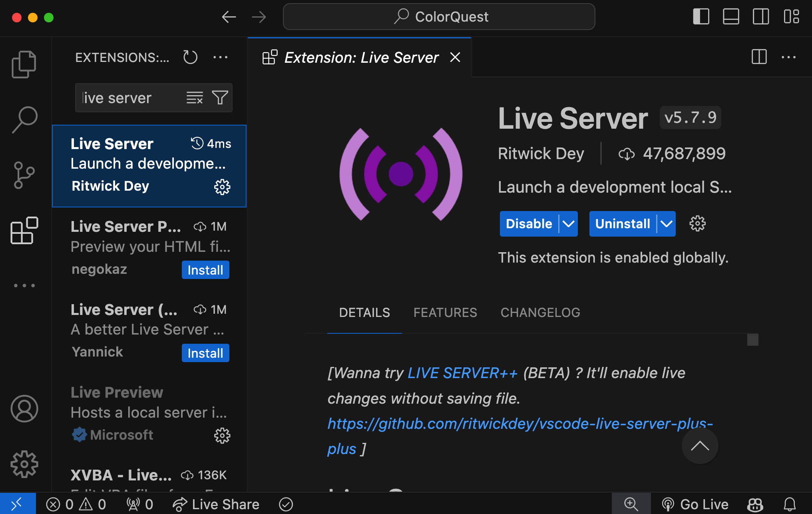The height and width of the screenshot is (514, 812).
Task: Click the scroll-to-top arrow button
Action: click(x=700, y=446)
